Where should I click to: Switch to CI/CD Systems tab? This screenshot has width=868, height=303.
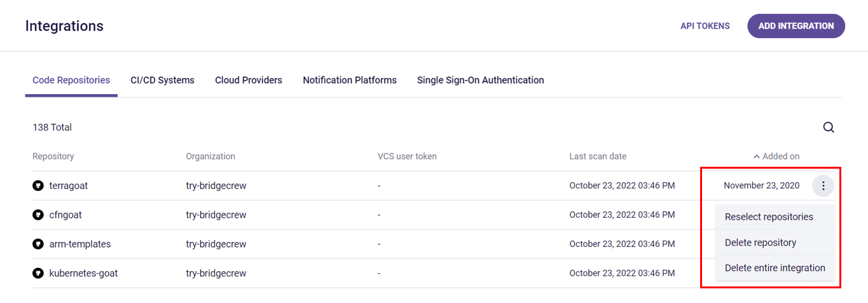(x=162, y=80)
